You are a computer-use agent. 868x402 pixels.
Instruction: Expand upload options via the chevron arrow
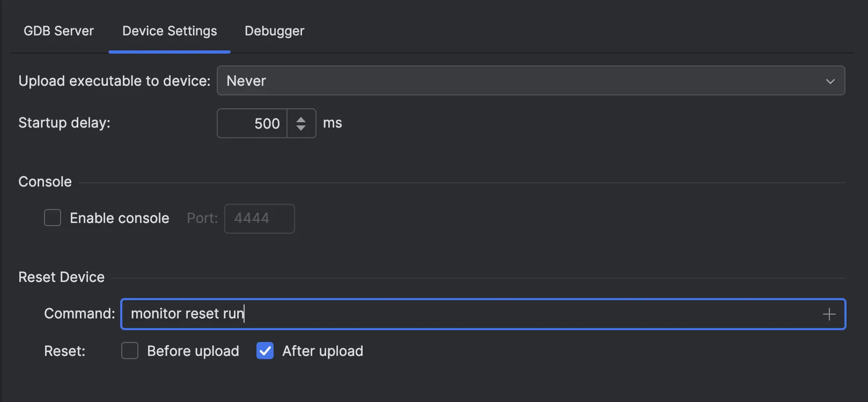click(x=830, y=81)
